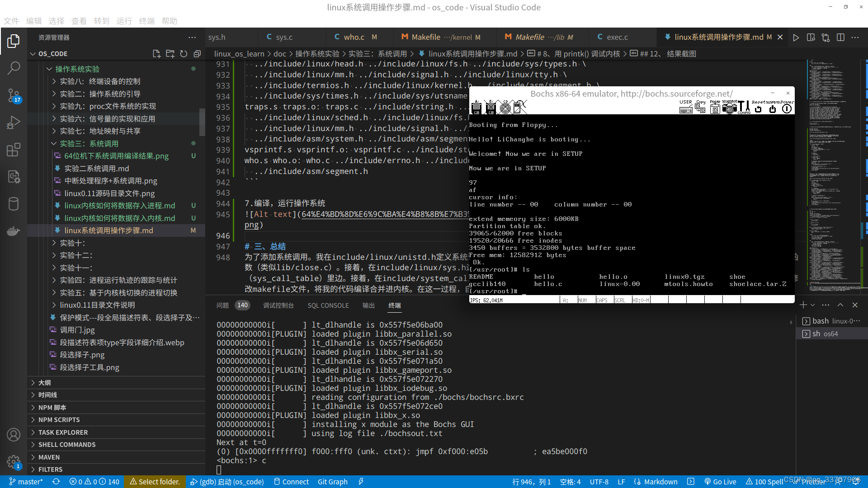Click the error and warning count indicator
The height and width of the screenshot is (488, 868).
(x=91, y=481)
